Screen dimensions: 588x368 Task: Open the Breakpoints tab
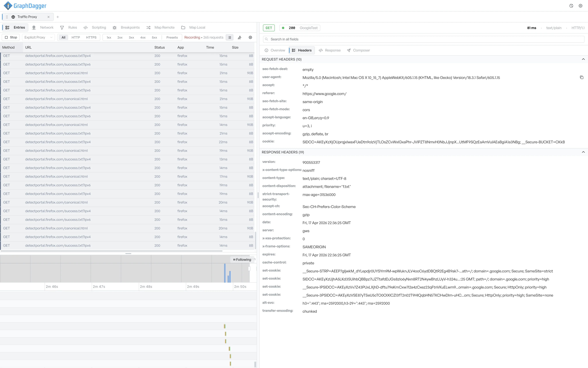pos(126,27)
